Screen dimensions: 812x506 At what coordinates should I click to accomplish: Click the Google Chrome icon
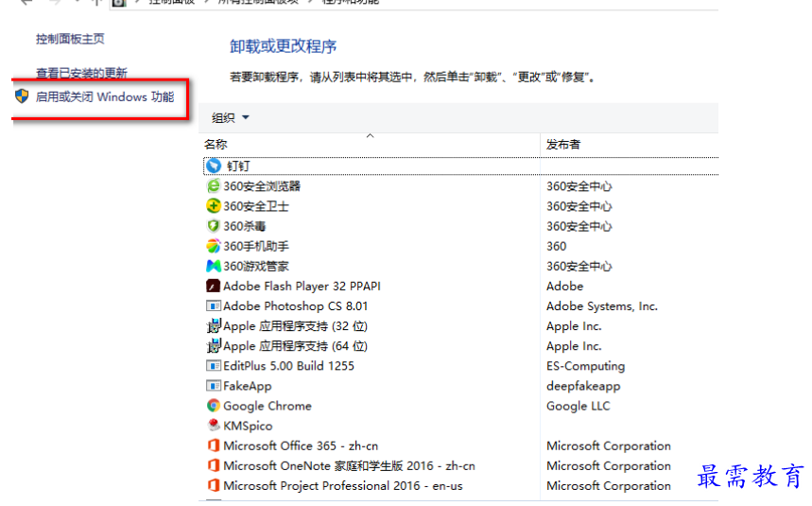pyautogui.click(x=214, y=406)
